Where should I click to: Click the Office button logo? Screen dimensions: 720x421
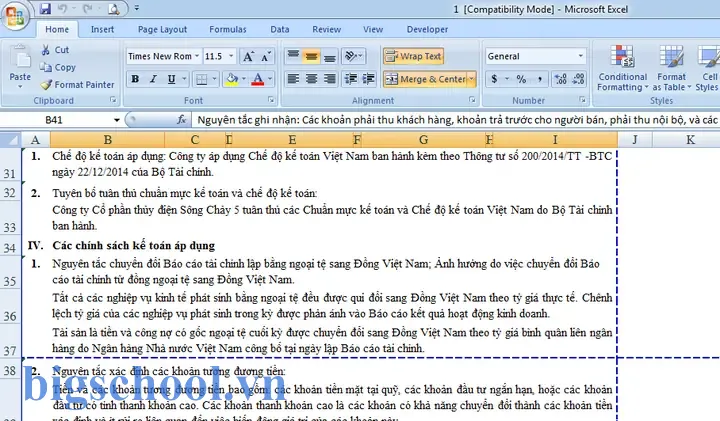tap(15, 17)
